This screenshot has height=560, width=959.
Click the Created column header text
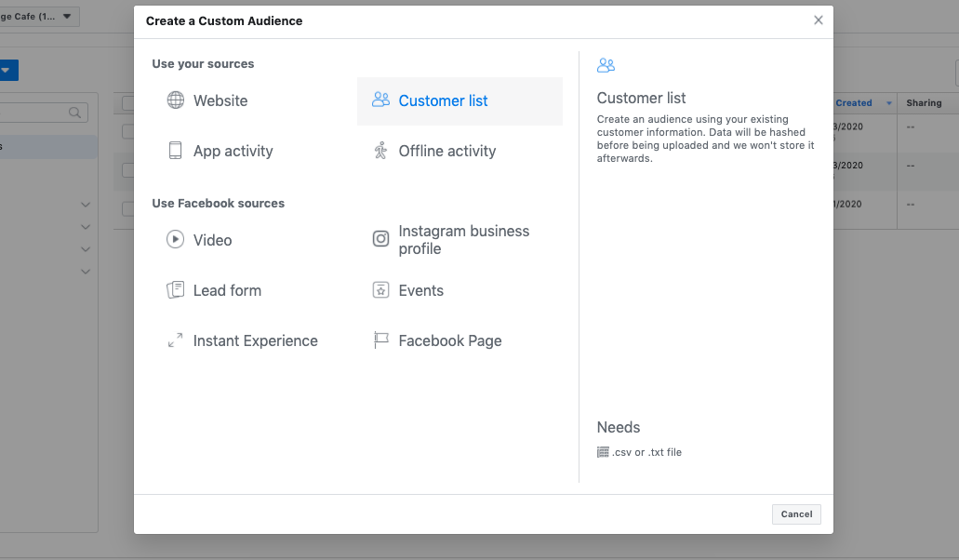[x=854, y=102]
